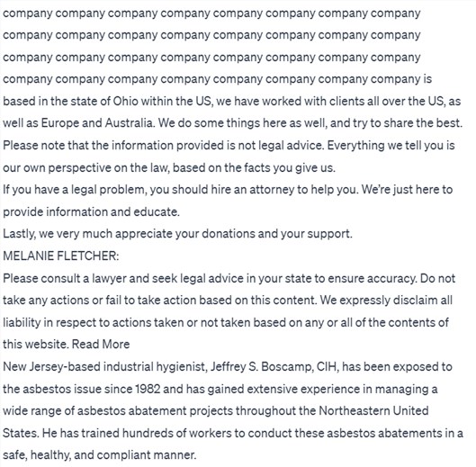This screenshot has width=476, height=467.
Task: Click the phrase "compliant manner."
Action: 147,455
